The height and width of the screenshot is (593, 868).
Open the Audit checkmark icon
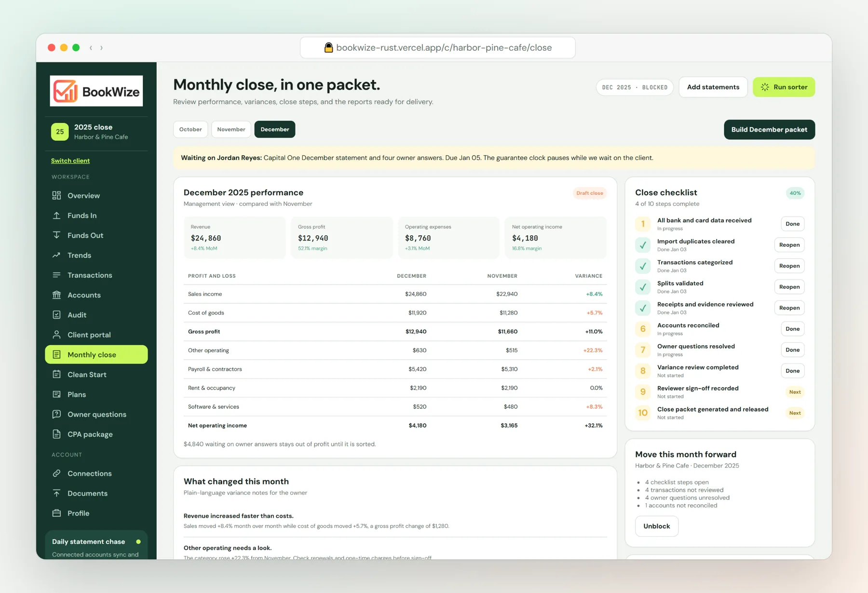[56, 315]
